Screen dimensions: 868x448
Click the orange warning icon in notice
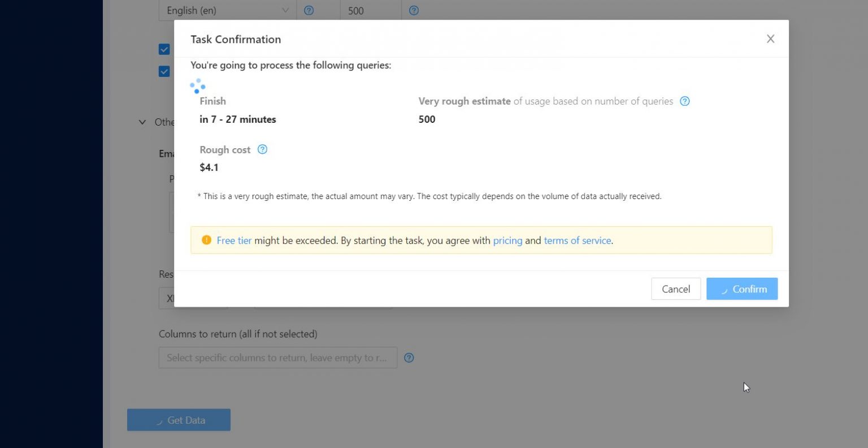206,240
